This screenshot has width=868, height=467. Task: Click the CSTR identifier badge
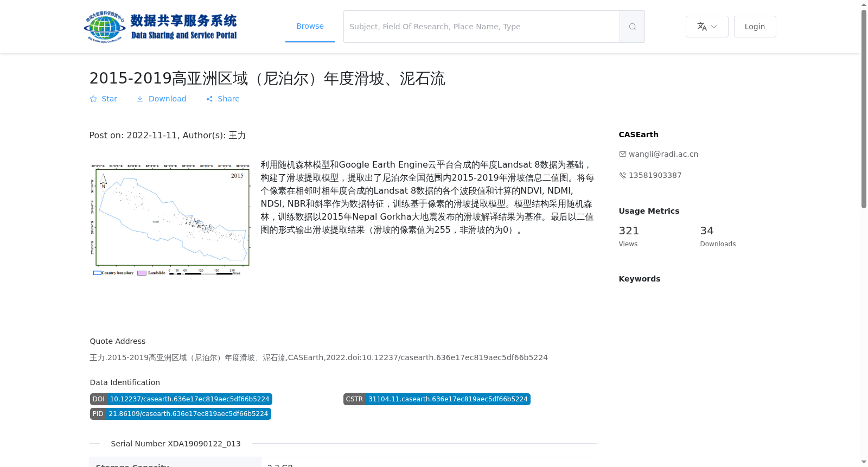tap(436, 399)
